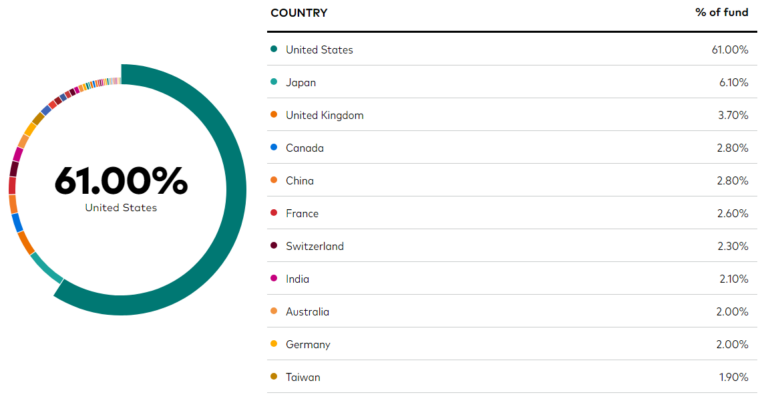This screenshot has height=405, width=768.
Task: Click the Japan 6.10% value
Action: pos(734,82)
